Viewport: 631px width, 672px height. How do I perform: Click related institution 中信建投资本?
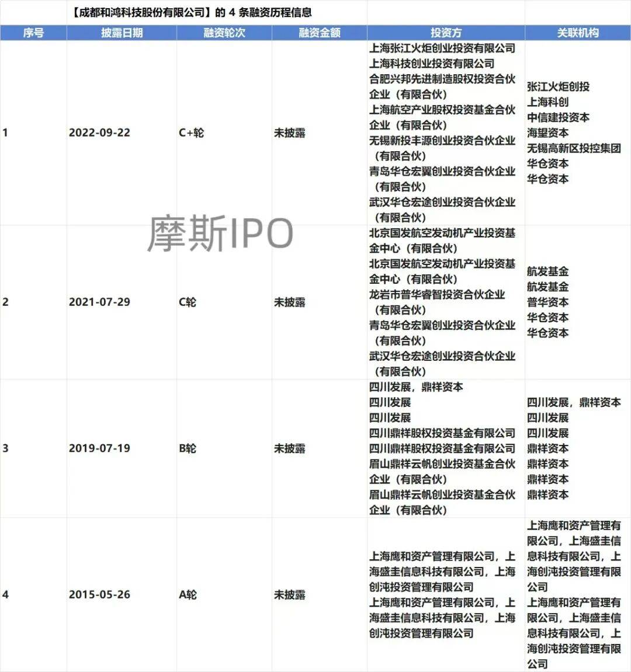pyautogui.click(x=558, y=117)
